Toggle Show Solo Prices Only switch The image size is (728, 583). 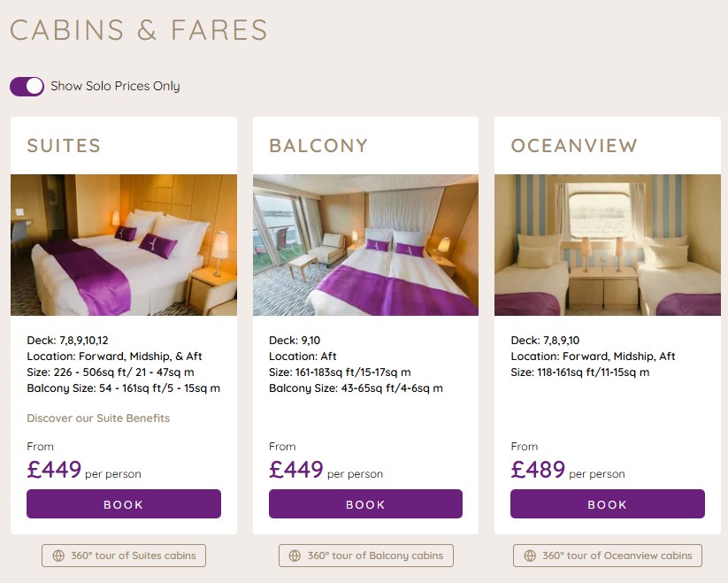click(x=27, y=86)
